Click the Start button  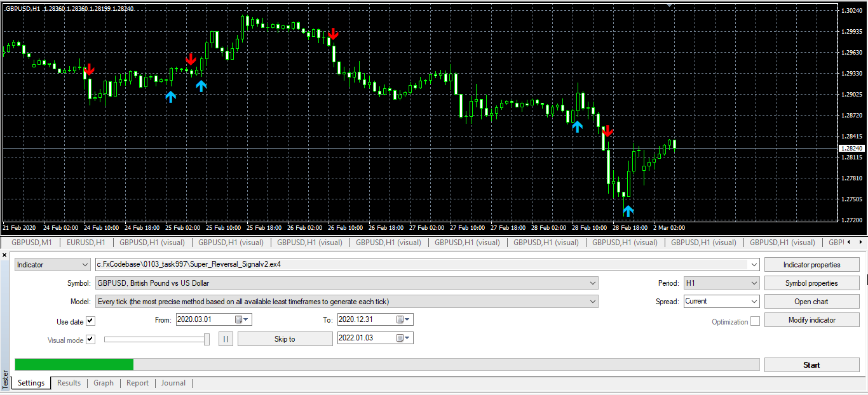(x=811, y=365)
